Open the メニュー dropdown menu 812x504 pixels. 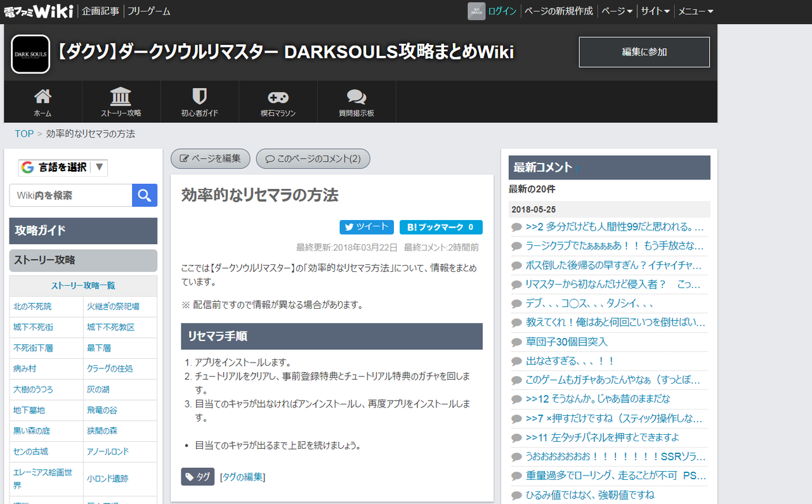[x=695, y=11]
